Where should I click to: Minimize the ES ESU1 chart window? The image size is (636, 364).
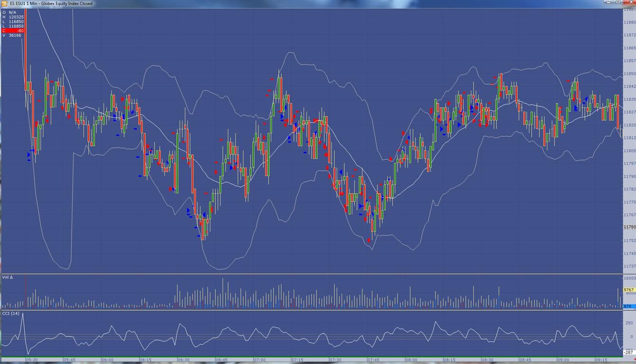(x=608, y=3)
